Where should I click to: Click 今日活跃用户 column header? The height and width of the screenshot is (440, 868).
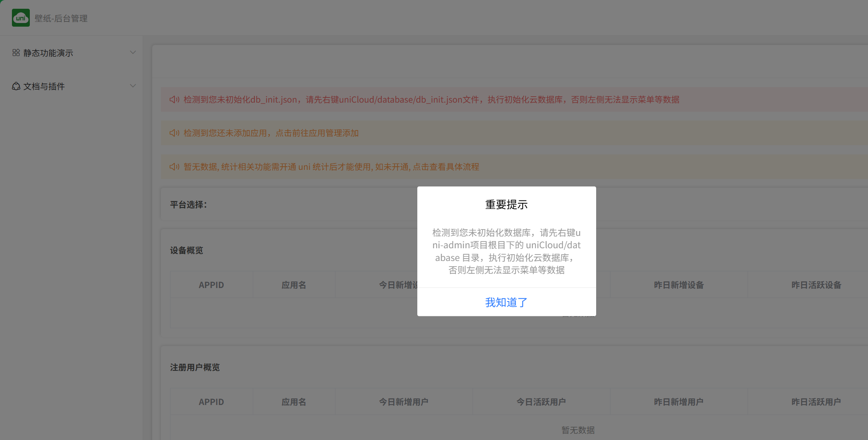(541, 402)
